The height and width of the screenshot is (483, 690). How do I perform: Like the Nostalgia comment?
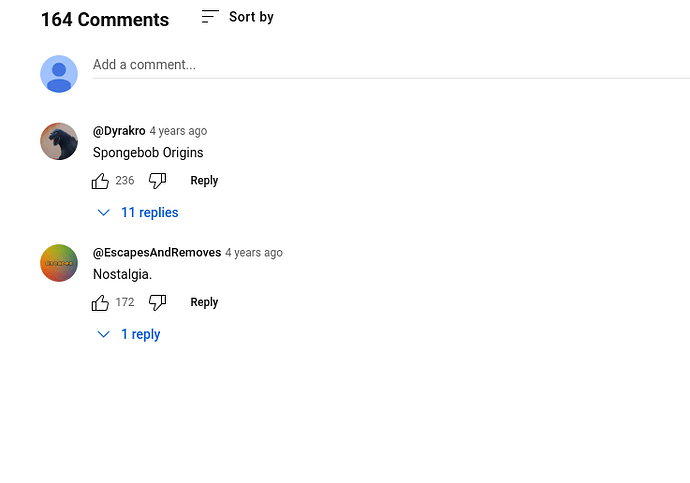pos(100,303)
